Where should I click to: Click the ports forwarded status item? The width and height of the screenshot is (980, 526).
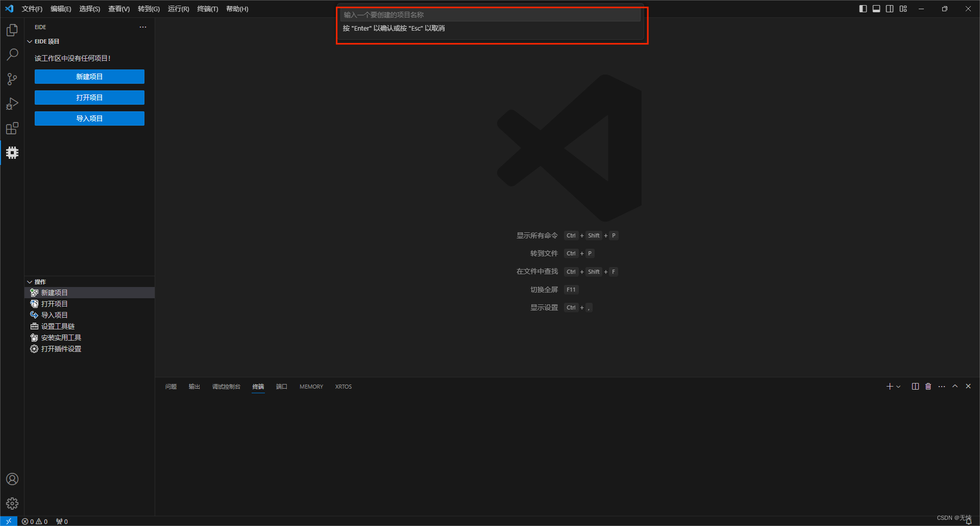(62, 521)
